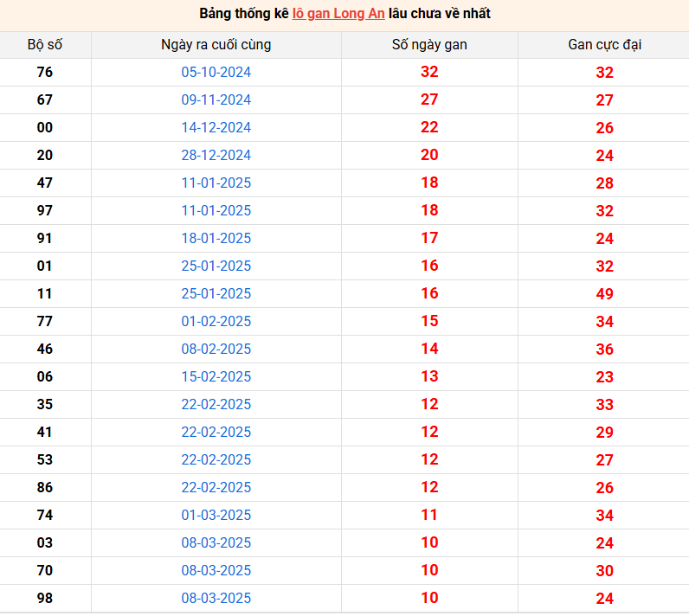This screenshot has width=689, height=616.
Task: Click the 'Bộ số' column header
Action: click(45, 45)
